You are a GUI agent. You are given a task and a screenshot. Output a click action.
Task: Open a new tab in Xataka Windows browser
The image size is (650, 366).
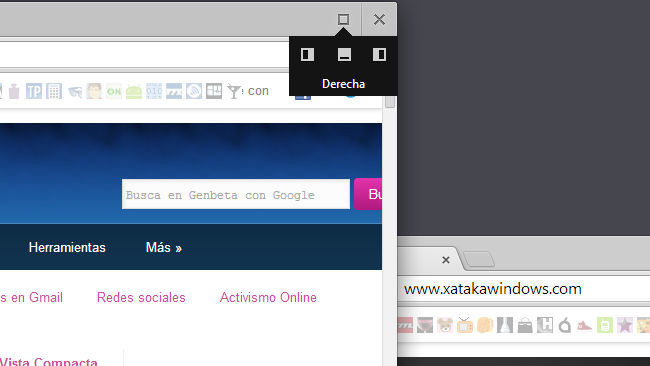click(x=479, y=259)
